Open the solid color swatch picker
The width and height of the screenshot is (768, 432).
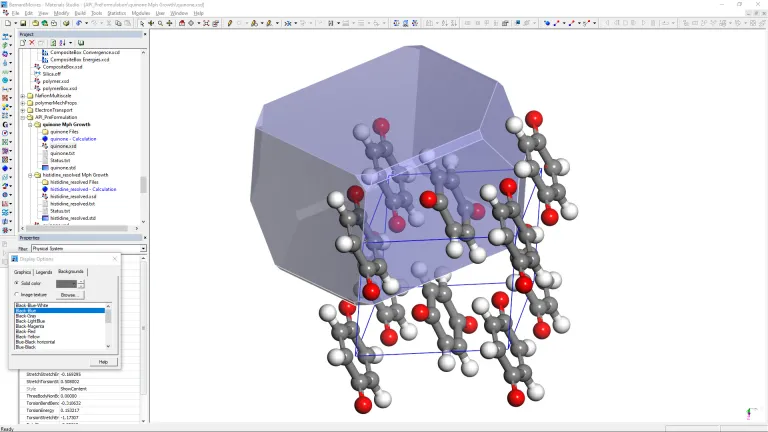click(x=66, y=283)
